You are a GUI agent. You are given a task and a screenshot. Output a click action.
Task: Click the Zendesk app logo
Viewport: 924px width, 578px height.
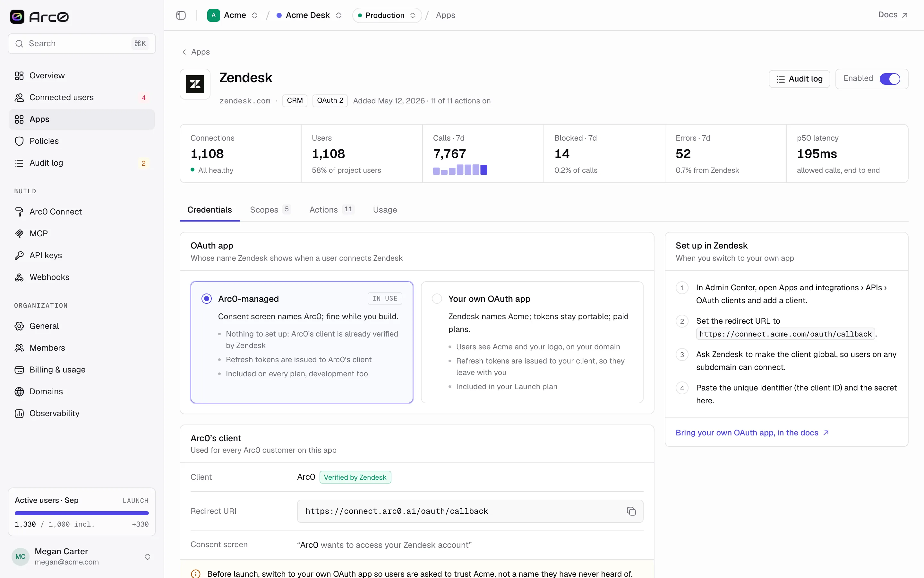pos(195,84)
